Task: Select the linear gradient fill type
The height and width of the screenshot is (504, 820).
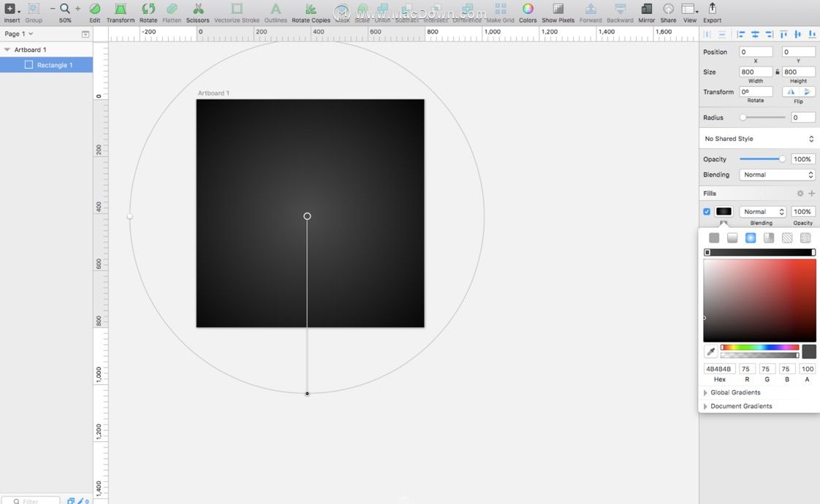Action: coord(732,238)
